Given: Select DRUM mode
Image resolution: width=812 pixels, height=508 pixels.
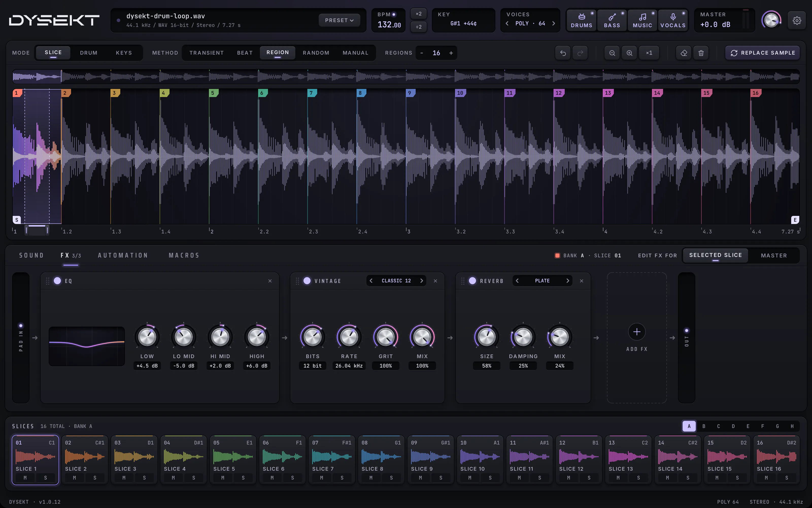Looking at the screenshot, I should (89, 53).
